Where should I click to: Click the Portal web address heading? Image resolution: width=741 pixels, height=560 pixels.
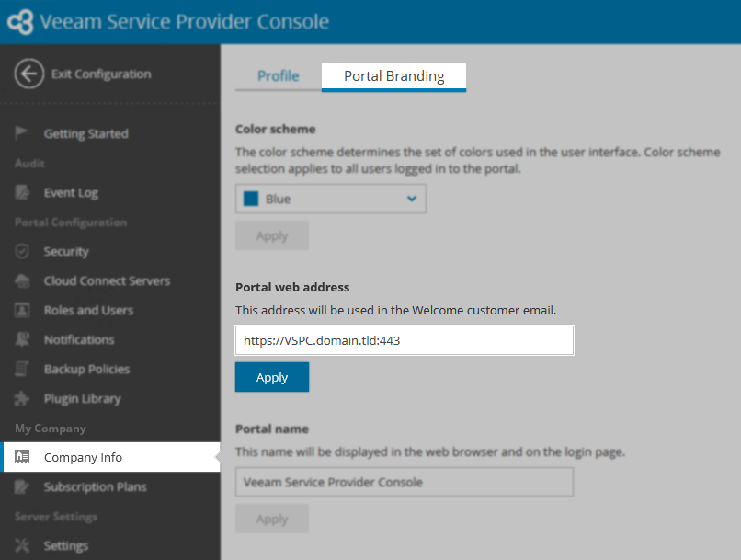[x=292, y=287]
